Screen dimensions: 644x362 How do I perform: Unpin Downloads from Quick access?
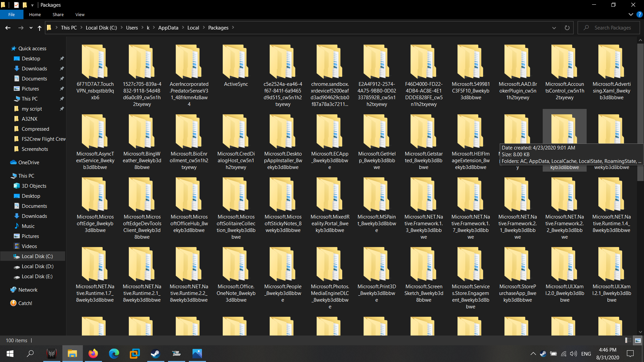click(x=62, y=68)
